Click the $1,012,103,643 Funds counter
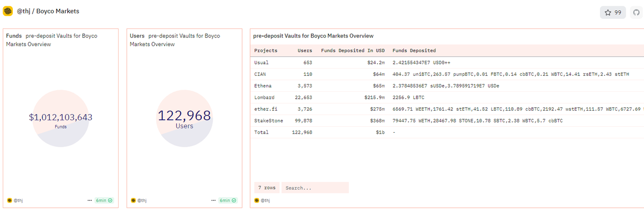 coord(61,117)
